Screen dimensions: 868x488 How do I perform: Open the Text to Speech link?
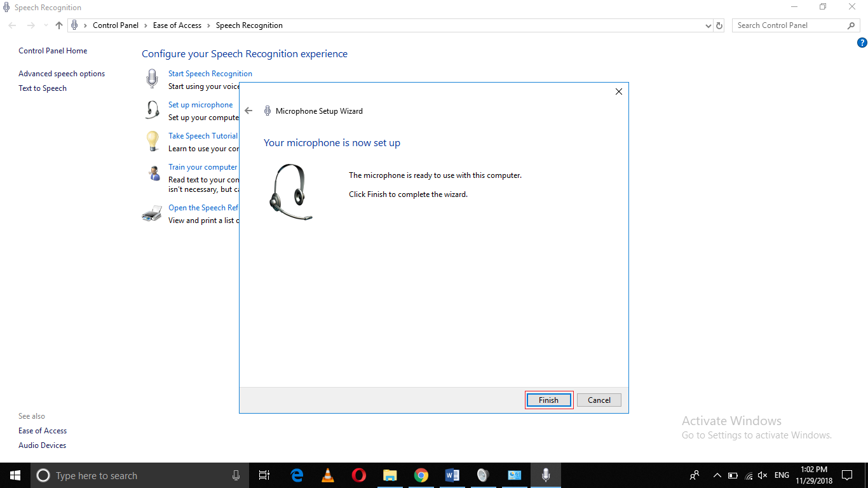coord(43,88)
